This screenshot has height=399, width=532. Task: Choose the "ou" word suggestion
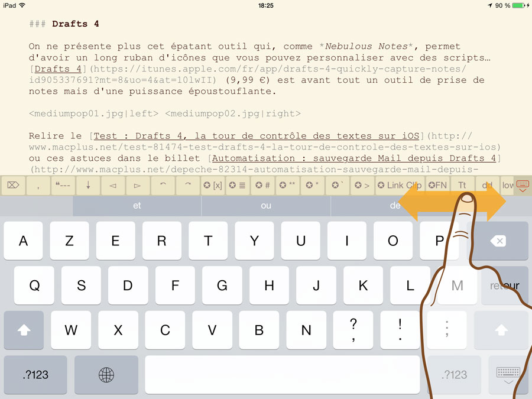point(266,206)
